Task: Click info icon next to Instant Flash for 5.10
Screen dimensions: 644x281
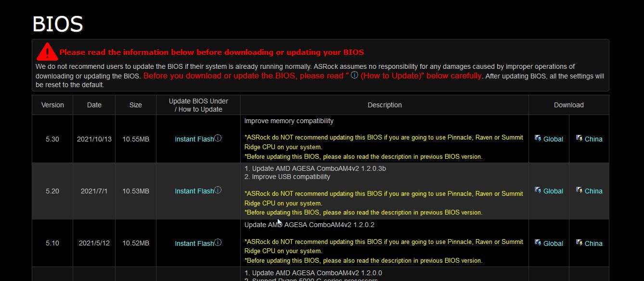Action: point(218,242)
